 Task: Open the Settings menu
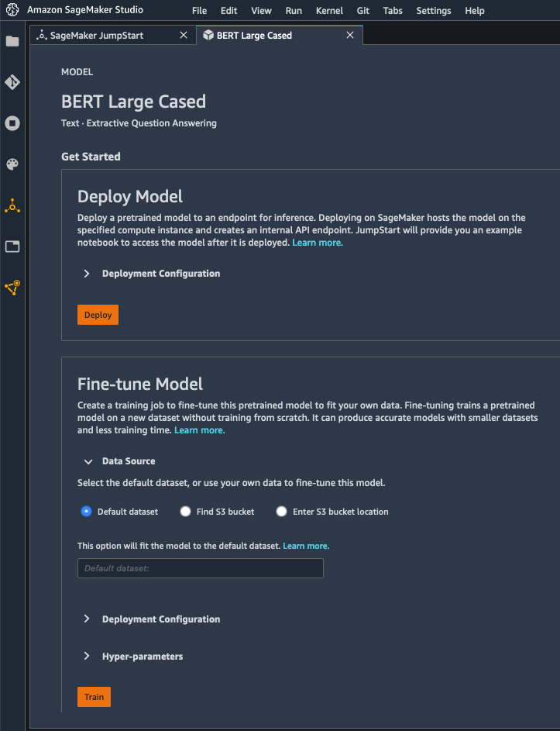434,10
